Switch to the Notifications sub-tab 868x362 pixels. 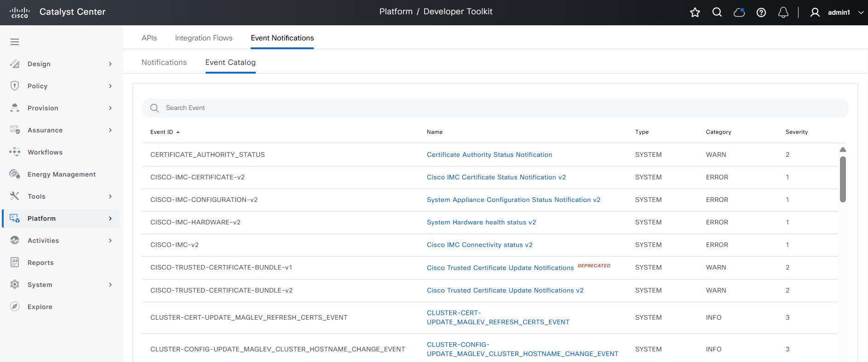point(164,63)
